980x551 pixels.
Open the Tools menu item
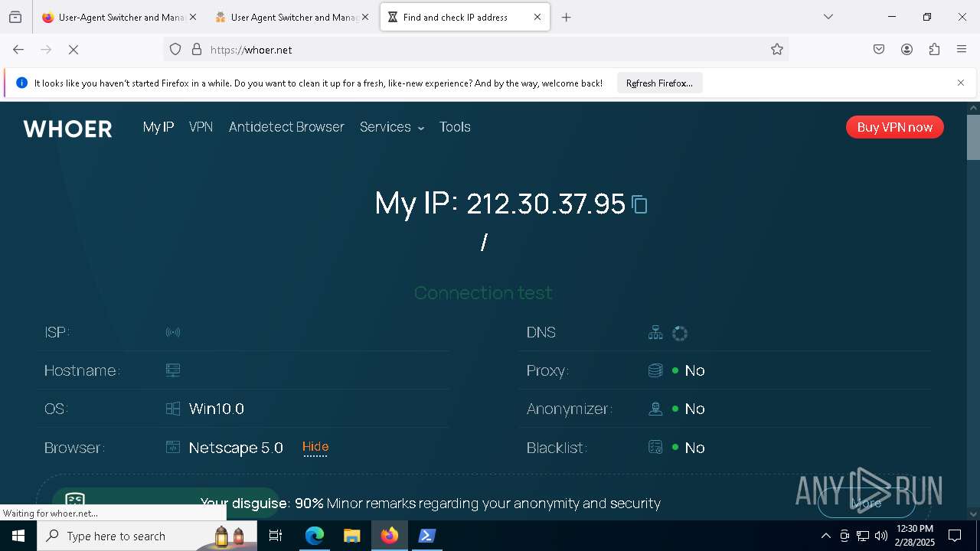coord(455,127)
